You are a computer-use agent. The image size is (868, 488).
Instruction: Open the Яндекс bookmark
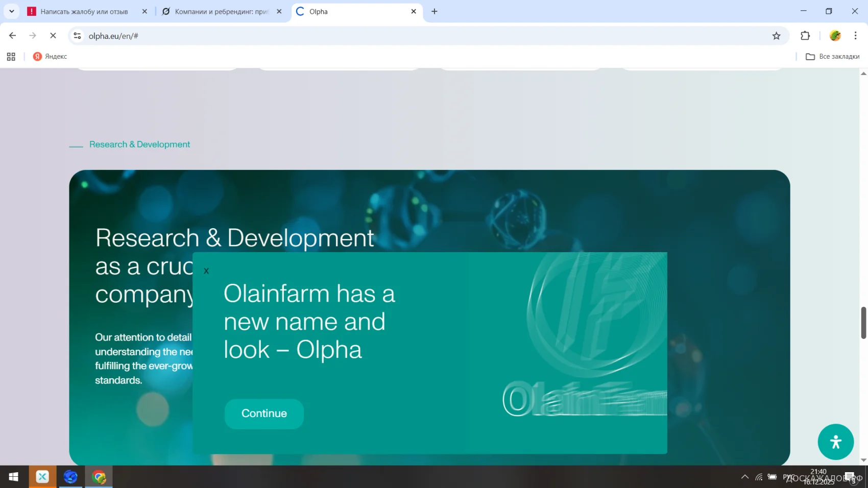point(50,57)
